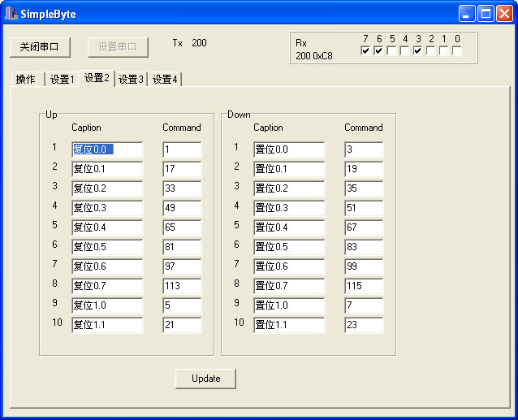Click Up caption field 复位0.4
The height and width of the screenshot is (420, 518).
[x=107, y=227]
